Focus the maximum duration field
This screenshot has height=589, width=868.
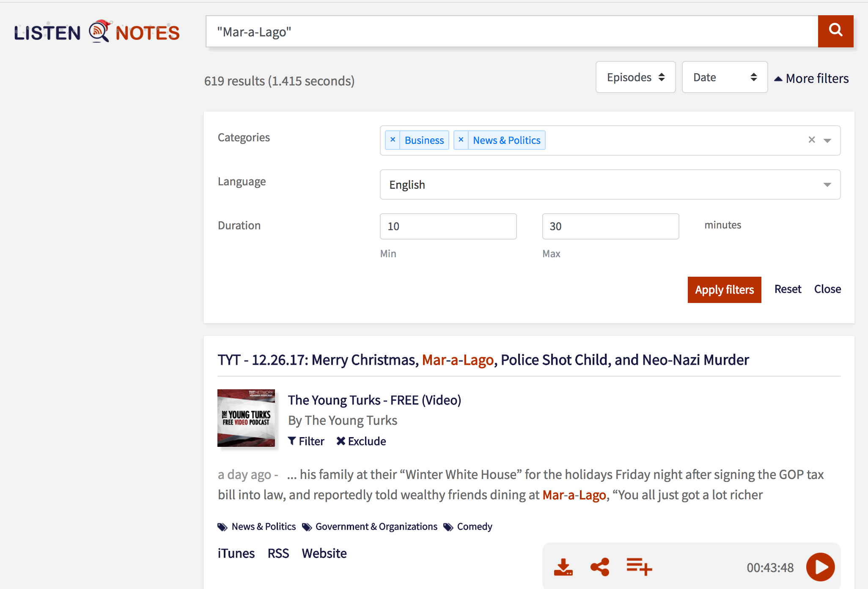[610, 226]
